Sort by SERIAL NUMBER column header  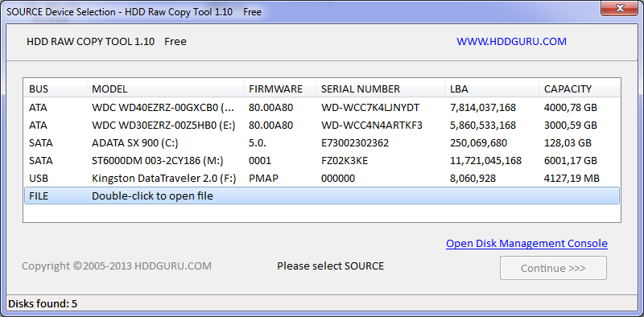(380, 89)
